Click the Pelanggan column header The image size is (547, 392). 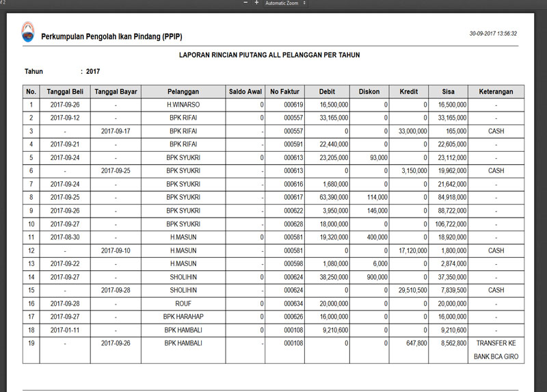(x=183, y=92)
